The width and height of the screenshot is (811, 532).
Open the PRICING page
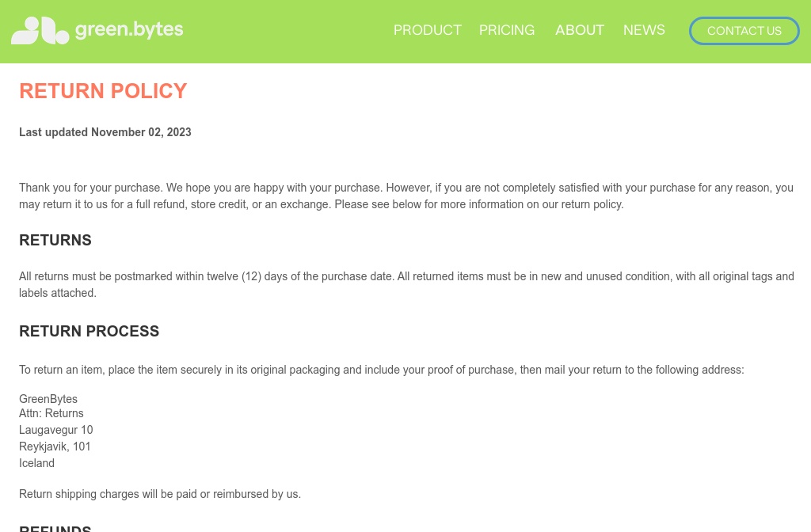coord(507,30)
